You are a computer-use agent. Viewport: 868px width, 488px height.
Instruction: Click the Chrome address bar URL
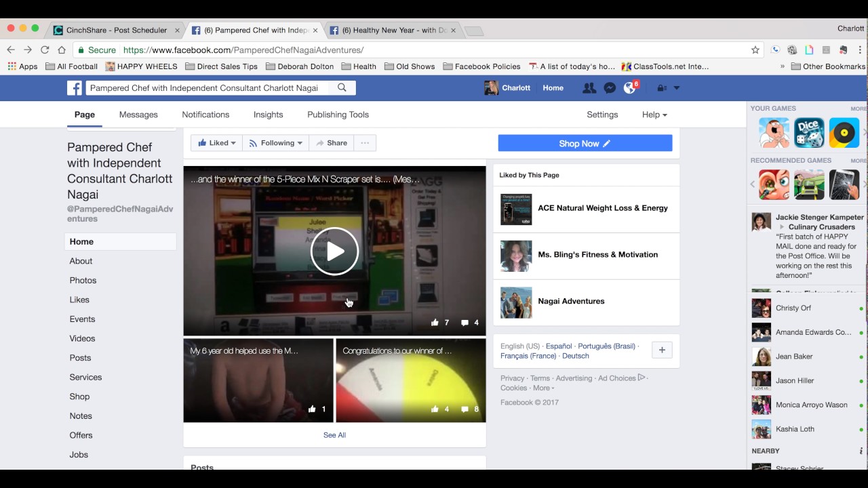[x=243, y=50]
